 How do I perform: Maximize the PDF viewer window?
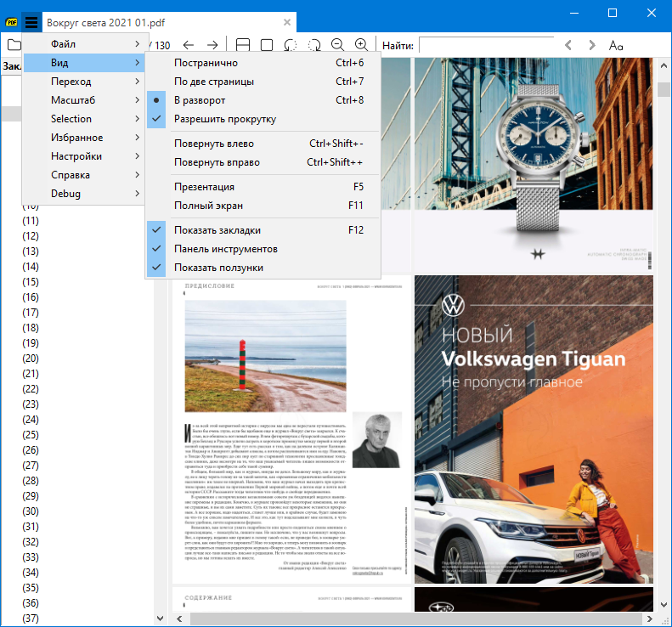(x=613, y=13)
